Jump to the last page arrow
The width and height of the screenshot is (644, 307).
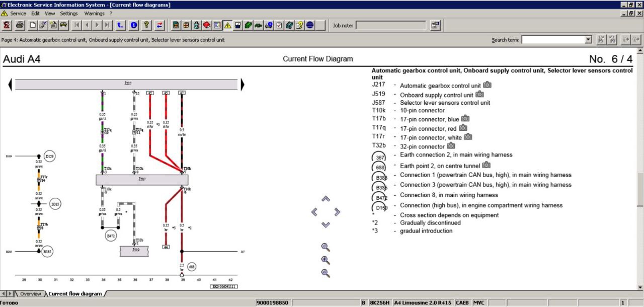coord(107,25)
